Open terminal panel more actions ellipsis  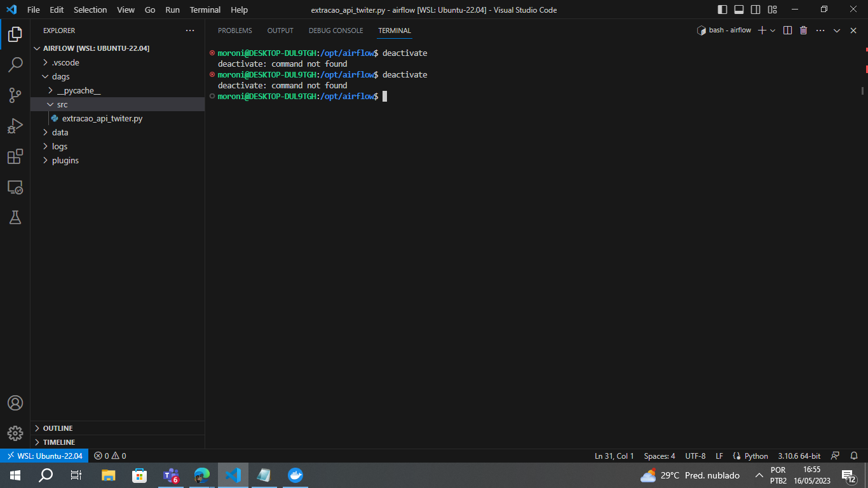[x=820, y=30]
